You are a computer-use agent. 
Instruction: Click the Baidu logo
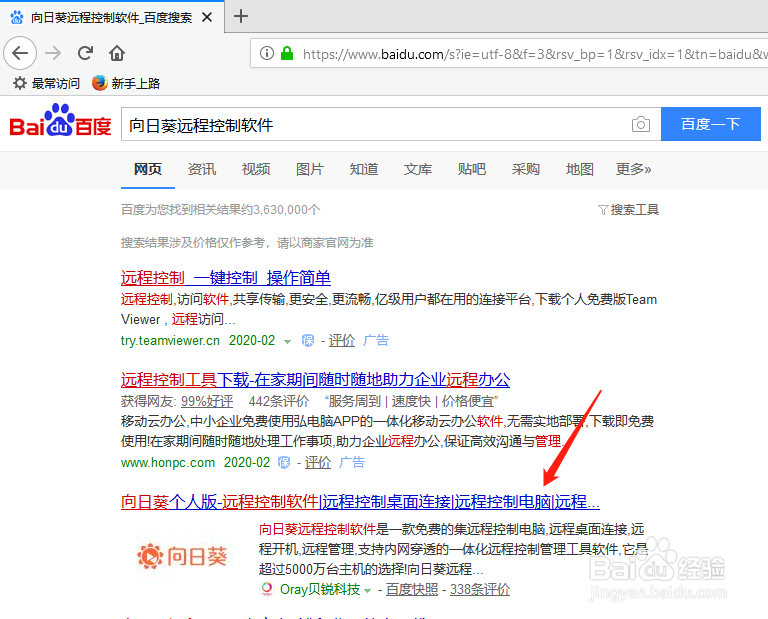pos(60,120)
